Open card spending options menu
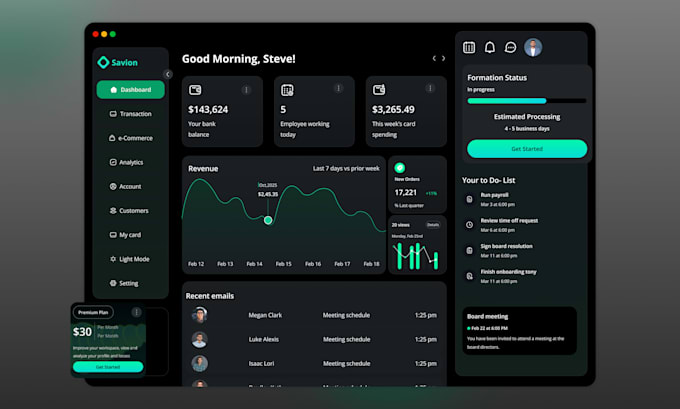Viewport: 680px width, 409px height. coord(430,88)
